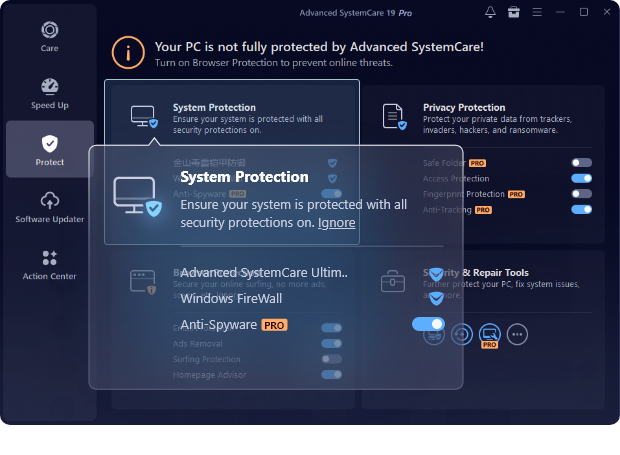Disable the Access Protection toggle
Viewport: 620px width, 455px height.
tap(581, 178)
